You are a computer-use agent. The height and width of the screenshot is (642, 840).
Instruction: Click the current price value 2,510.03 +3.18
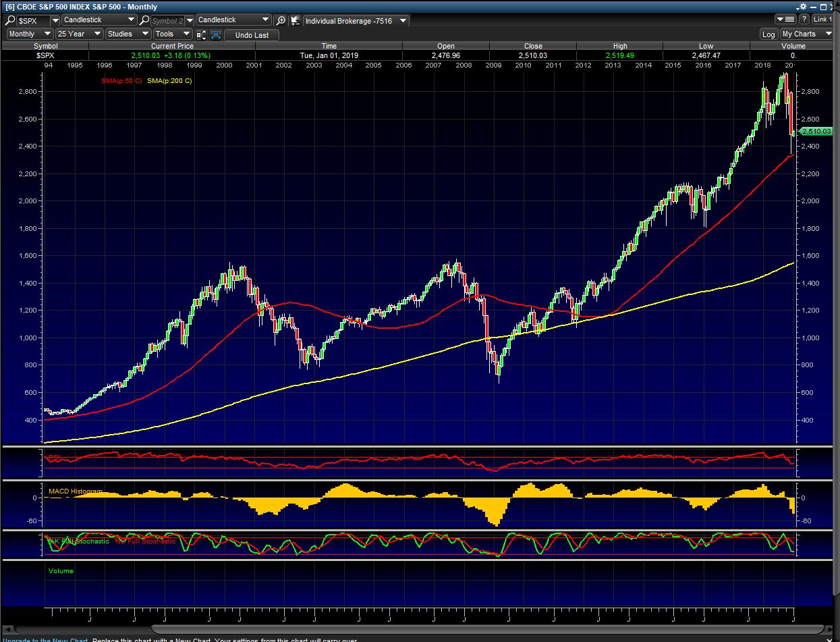(x=172, y=55)
